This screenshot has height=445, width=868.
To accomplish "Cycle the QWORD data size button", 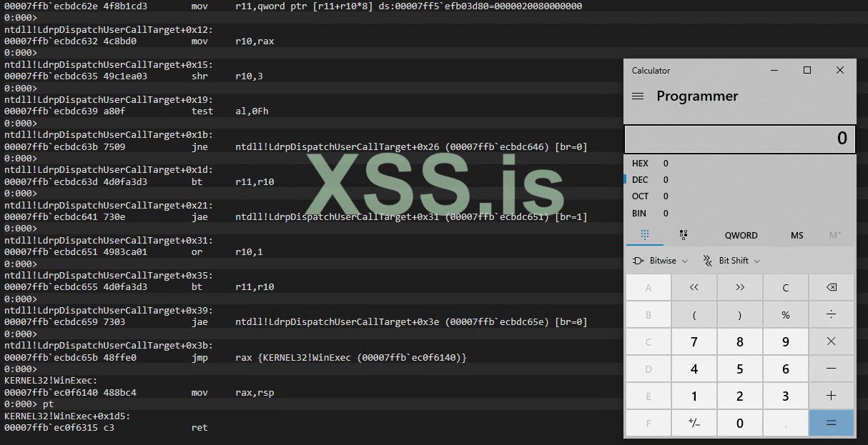I will coord(741,235).
